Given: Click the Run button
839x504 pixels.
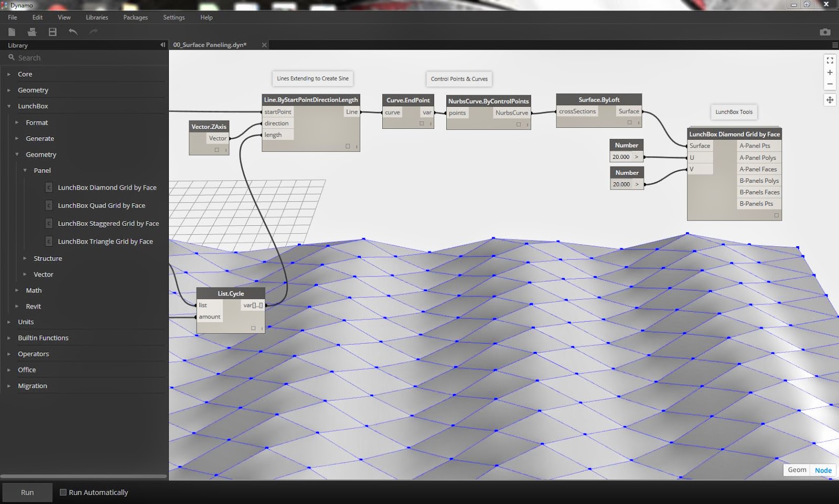Looking at the screenshot, I should (27, 492).
